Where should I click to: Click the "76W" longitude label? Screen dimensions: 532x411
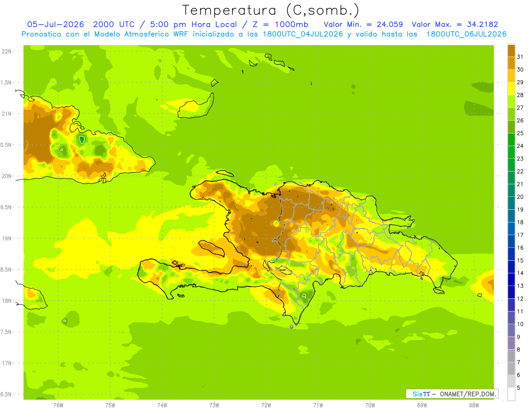coord(58,405)
